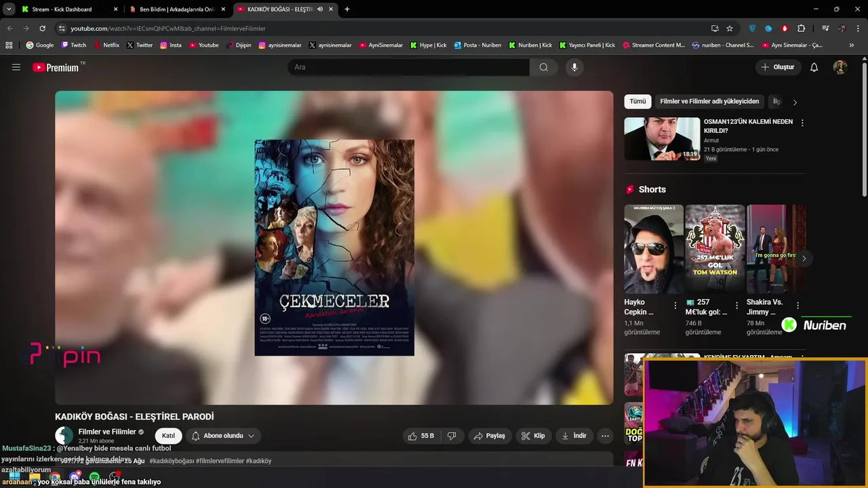868x488 pixels.
Task: Show next filter chips with arrow
Action: pos(795,102)
